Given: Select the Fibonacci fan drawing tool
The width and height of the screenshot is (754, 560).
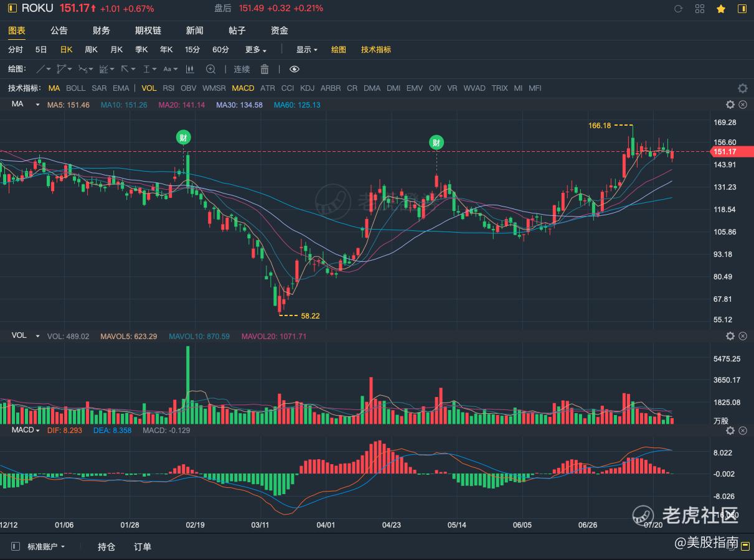Looking at the screenshot, I should pos(104,69).
